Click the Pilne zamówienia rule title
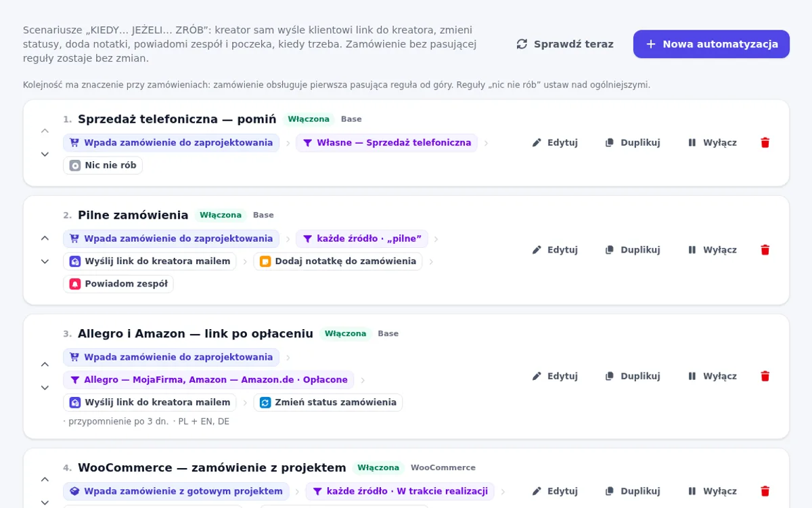This screenshot has width=812, height=508. coord(133,215)
